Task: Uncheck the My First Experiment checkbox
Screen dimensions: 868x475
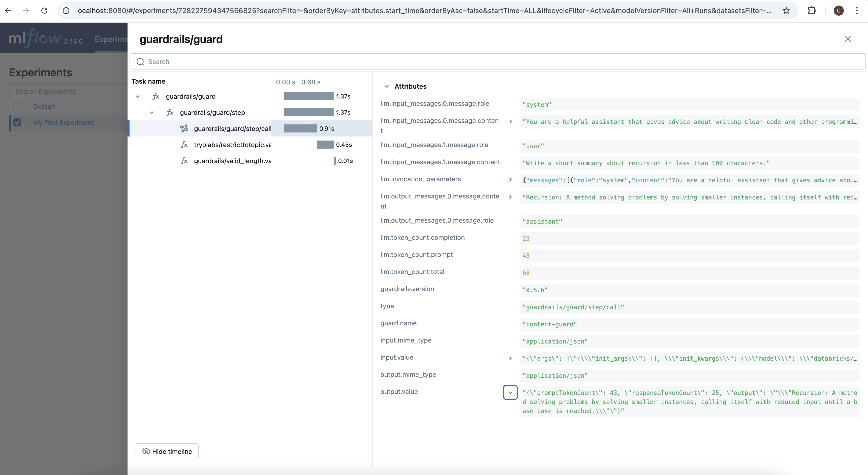Action: 17,123
